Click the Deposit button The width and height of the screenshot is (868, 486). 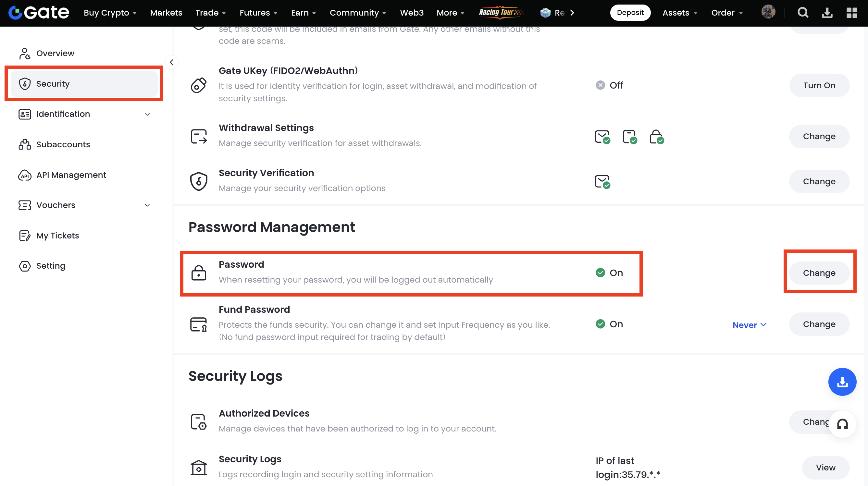(630, 13)
